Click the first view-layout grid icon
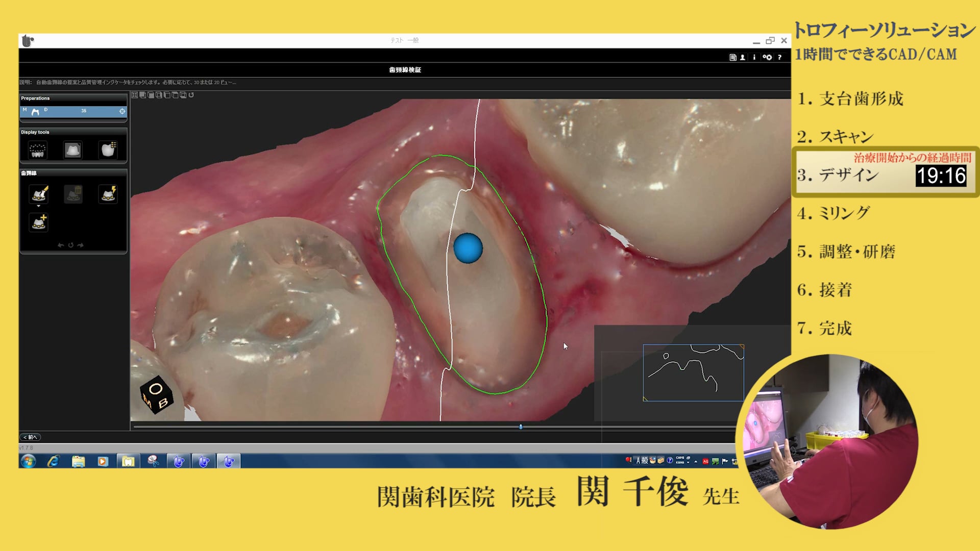This screenshot has height=551, width=980. (135, 95)
